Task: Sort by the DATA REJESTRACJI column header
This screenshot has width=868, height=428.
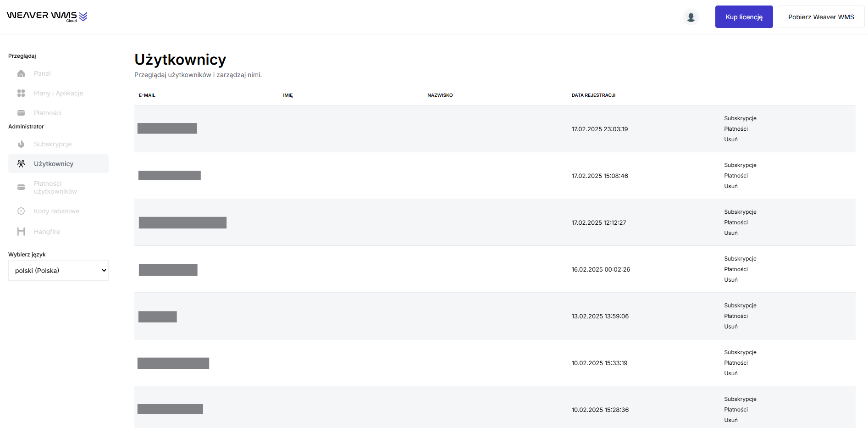Action: (593, 95)
